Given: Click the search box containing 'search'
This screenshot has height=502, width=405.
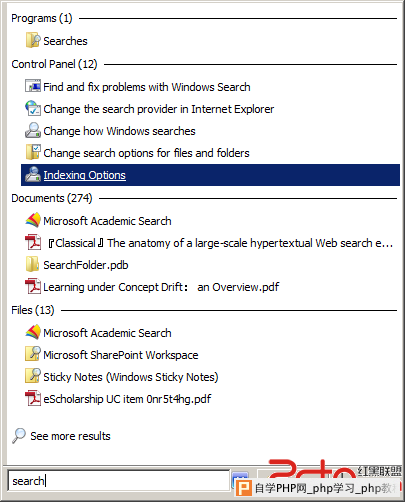Looking at the screenshot, I should (x=118, y=481).
